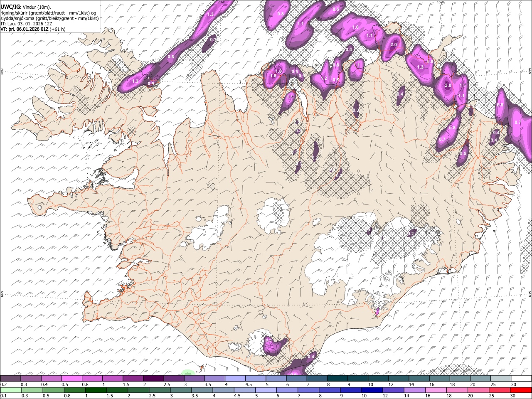Select the bright red swatch labeled 30 in lower legend
Screen dimensions: 532x399
(x=520, y=390)
